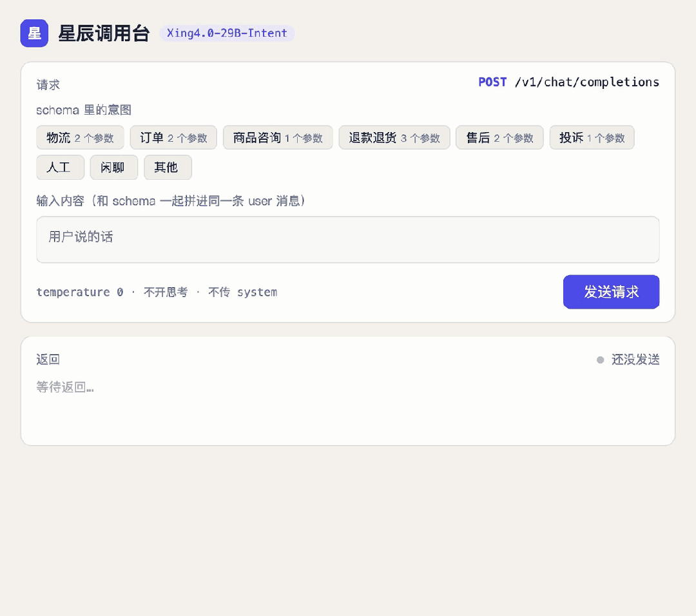696x616 pixels.
Task: Click the Xing4.0-29B-Intent model badge
Action: [227, 34]
